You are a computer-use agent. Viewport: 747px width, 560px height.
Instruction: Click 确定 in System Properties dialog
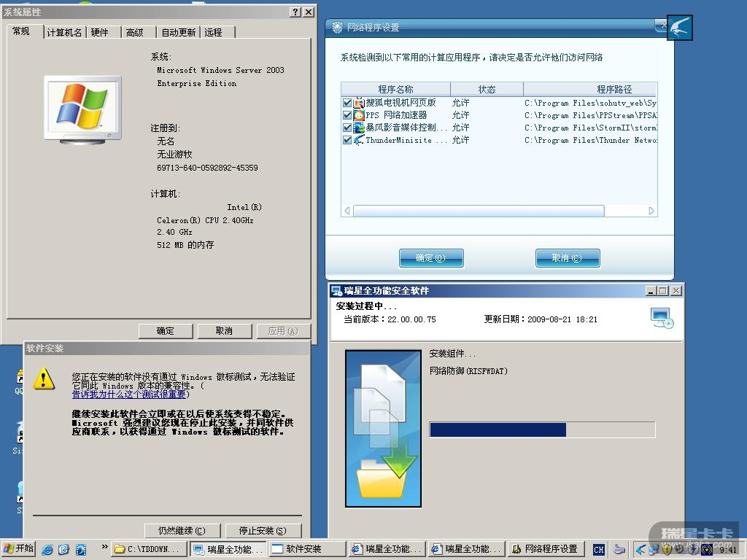click(166, 331)
